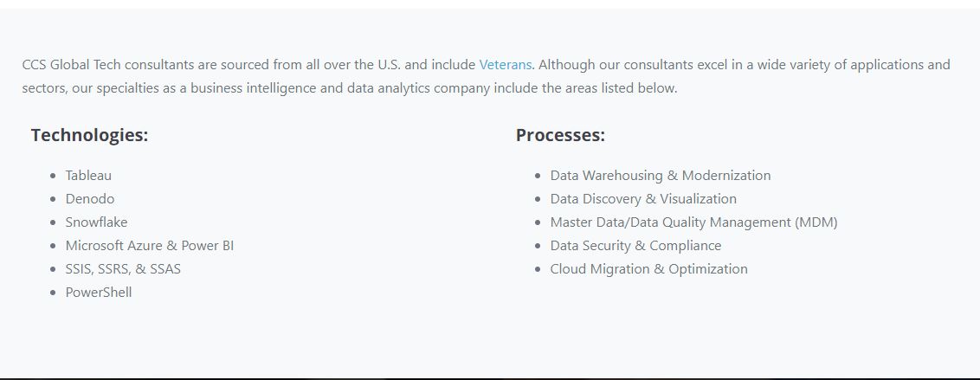Click Master Data/Data Quality Management (MDM)
980x380 pixels.
tap(693, 222)
